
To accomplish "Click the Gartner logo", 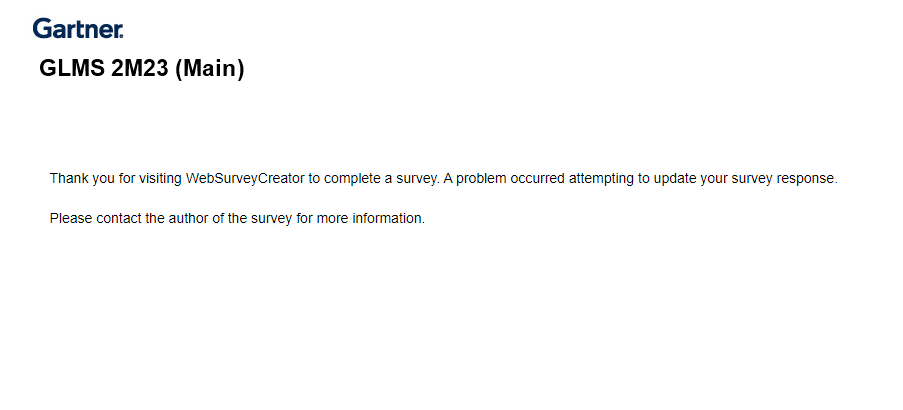I will point(78,28).
